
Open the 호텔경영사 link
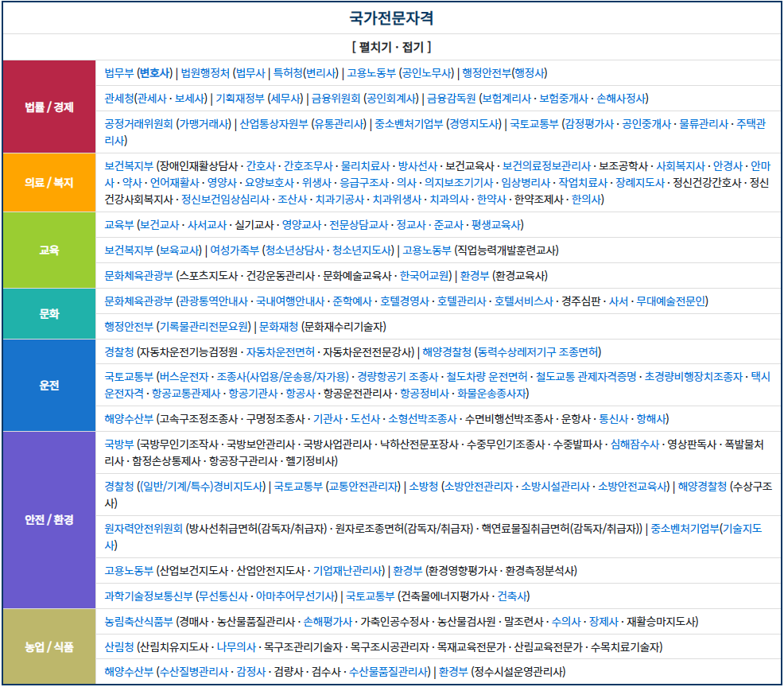(x=405, y=301)
